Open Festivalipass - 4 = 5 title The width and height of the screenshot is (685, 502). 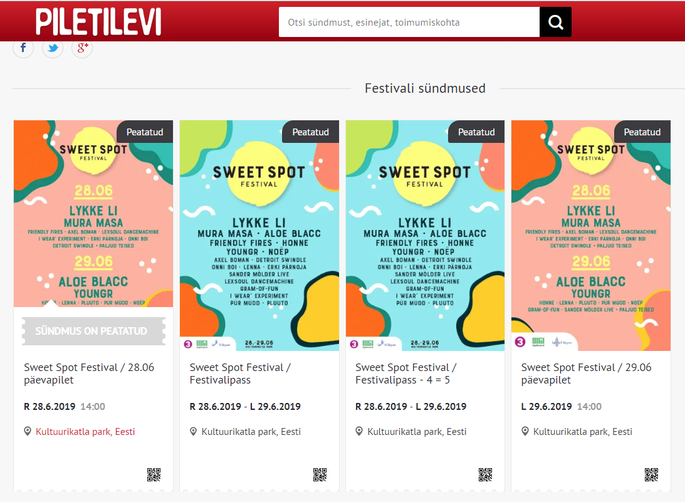[x=406, y=374]
